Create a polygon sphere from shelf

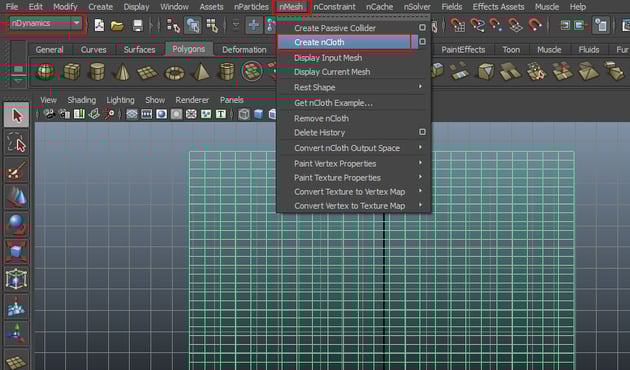45,72
